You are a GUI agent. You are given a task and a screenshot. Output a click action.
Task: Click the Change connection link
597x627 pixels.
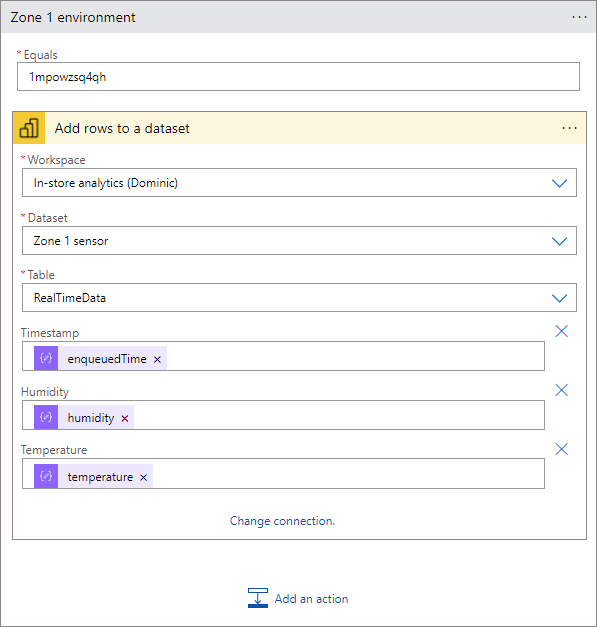282,521
